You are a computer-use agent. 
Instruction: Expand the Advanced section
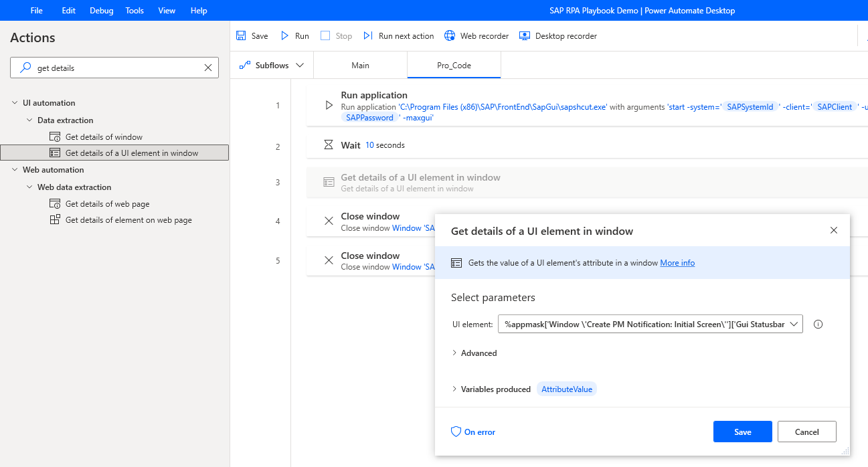tap(454, 353)
